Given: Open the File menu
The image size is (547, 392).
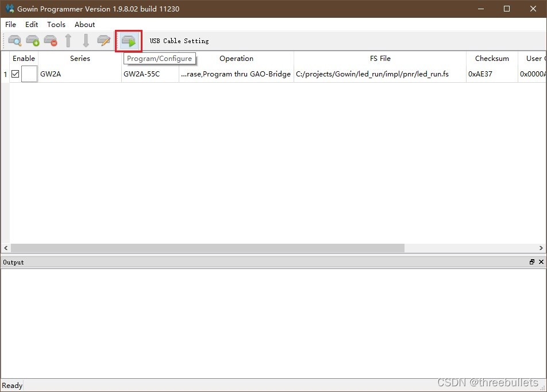Looking at the screenshot, I should click(10, 25).
